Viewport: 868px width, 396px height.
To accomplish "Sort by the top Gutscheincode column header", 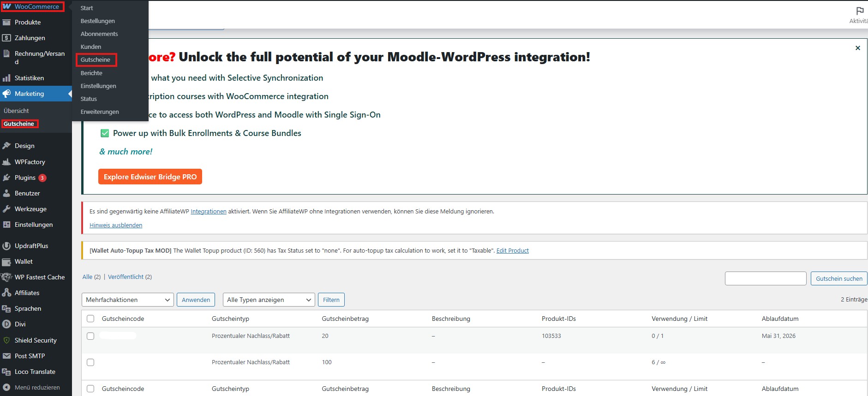I will point(123,319).
